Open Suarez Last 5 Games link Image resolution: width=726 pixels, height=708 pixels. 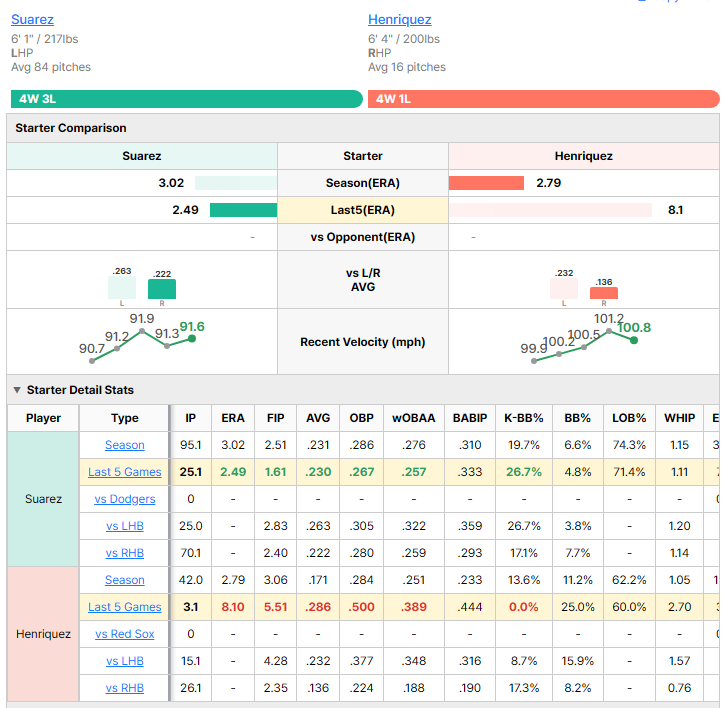(125, 472)
